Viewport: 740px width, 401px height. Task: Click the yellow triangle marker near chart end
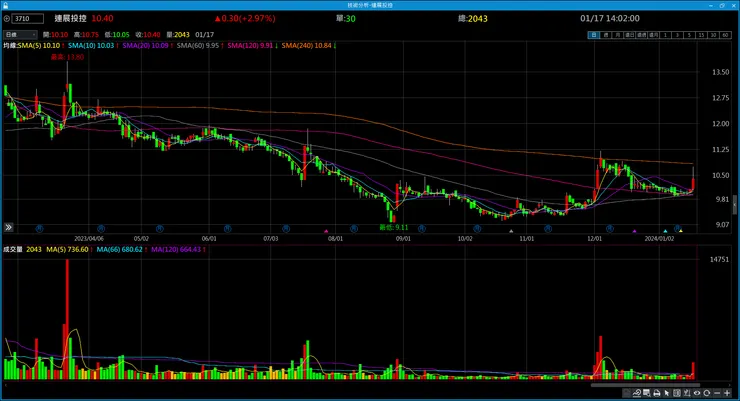[x=681, y=231]
